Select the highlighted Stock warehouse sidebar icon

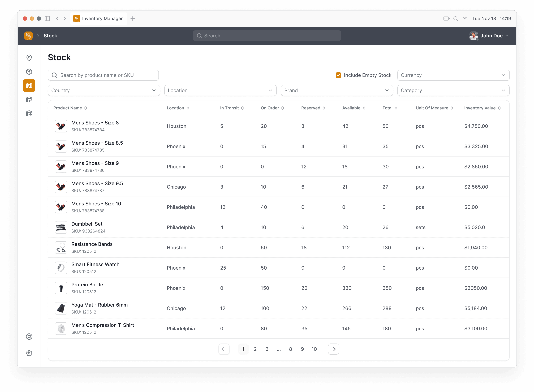[29, 85]
